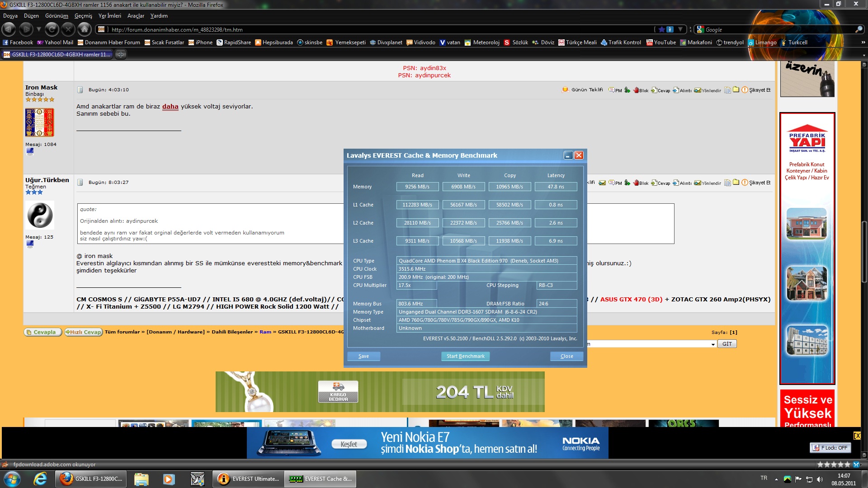868x488 pixels.
Task: Open the Görünüm menu
Action: coord(57,16)
